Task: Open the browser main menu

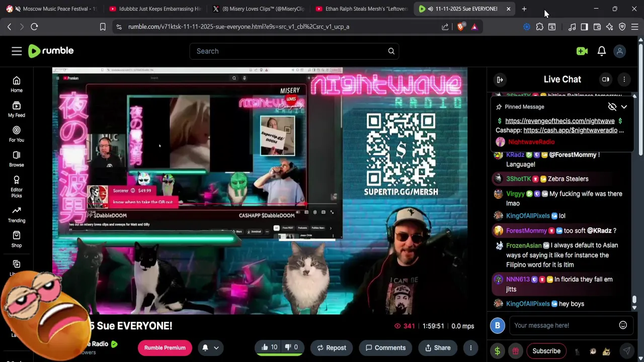Action: (x=634, y=27)
